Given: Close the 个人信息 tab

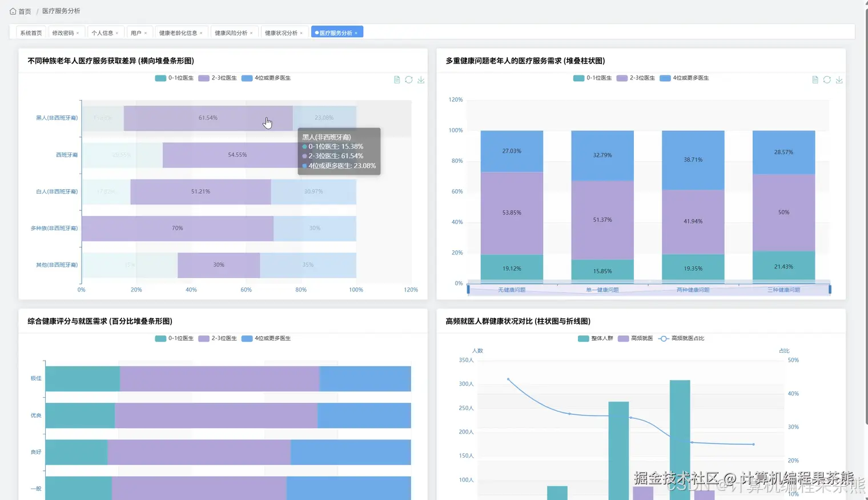Looking at the screenshot, I should [x=117, y=33].
